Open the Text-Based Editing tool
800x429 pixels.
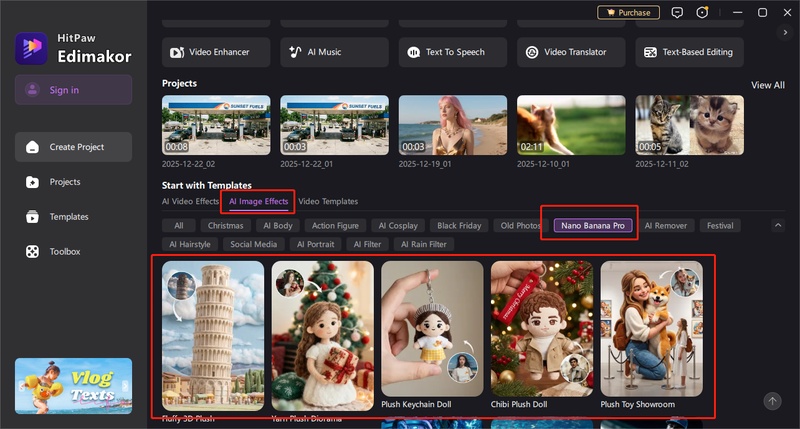689,52
